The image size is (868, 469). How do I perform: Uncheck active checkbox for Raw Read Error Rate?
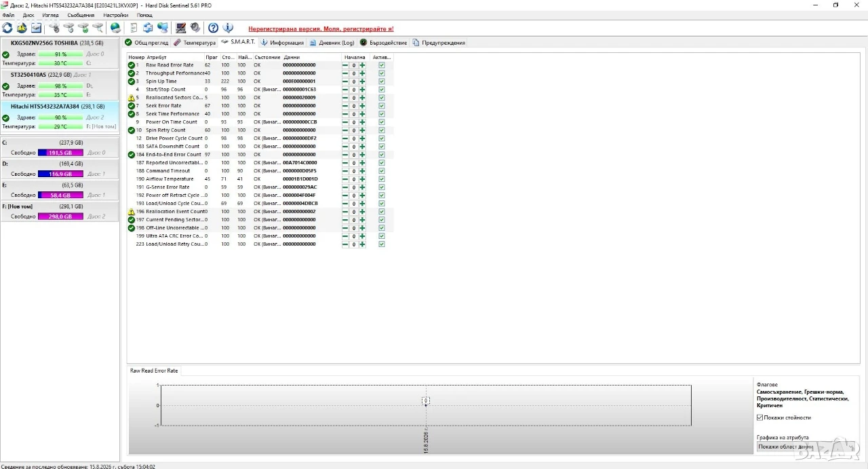(x=382, y=65)
